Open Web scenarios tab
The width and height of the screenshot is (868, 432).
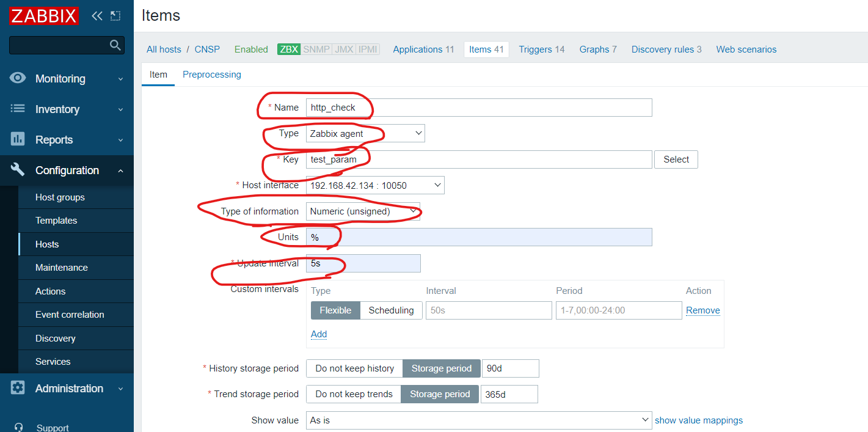(x=746, y=49)
